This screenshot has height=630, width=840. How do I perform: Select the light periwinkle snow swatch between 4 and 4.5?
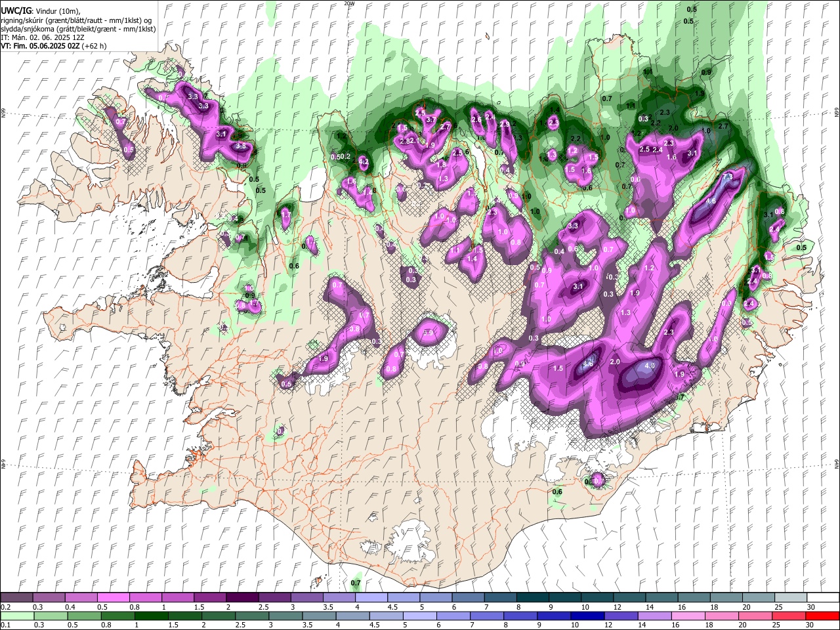pyautogui.click(x=371, y=598)
